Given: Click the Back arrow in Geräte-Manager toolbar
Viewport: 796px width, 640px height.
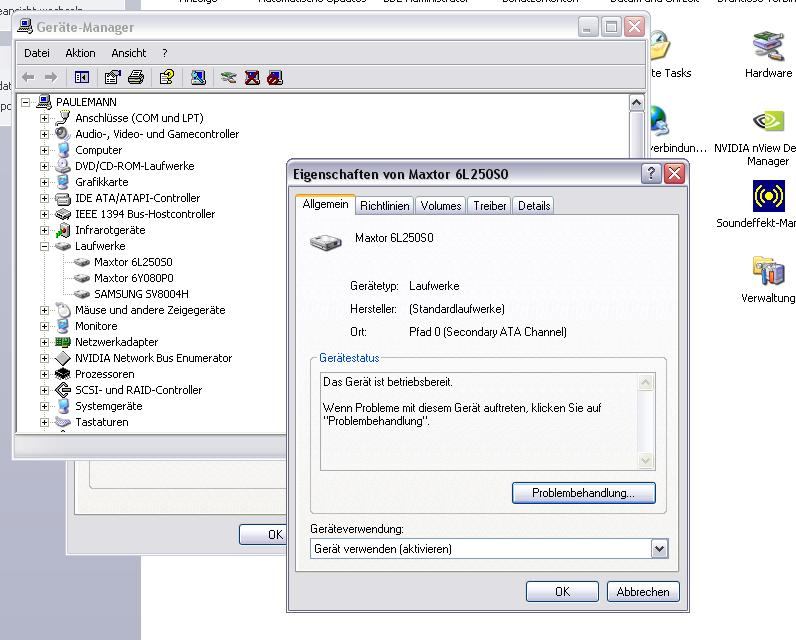Looking at the screenshot, I should point(28,78).
